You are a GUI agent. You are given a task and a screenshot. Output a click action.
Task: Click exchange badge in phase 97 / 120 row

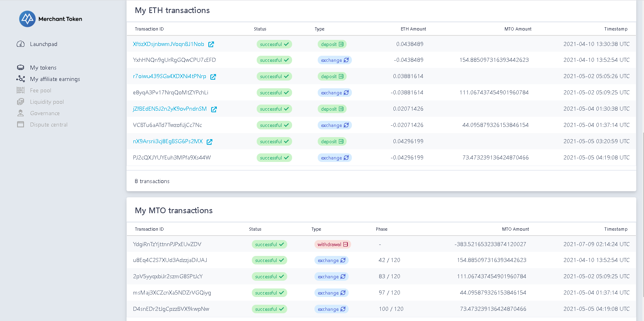click(x=332, y=293)
